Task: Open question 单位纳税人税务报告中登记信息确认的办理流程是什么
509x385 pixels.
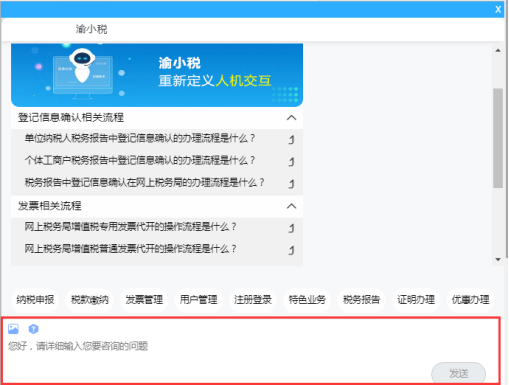Action: 140,138
